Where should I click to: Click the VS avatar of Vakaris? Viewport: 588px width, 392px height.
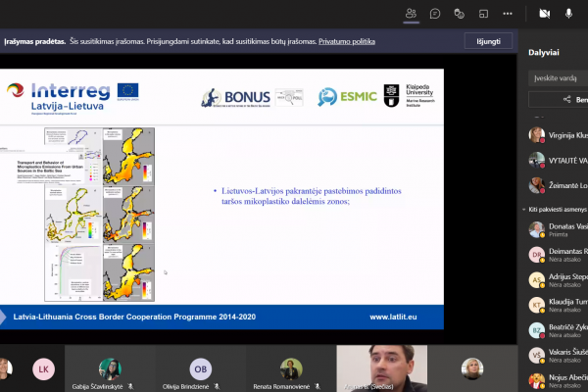537,355
